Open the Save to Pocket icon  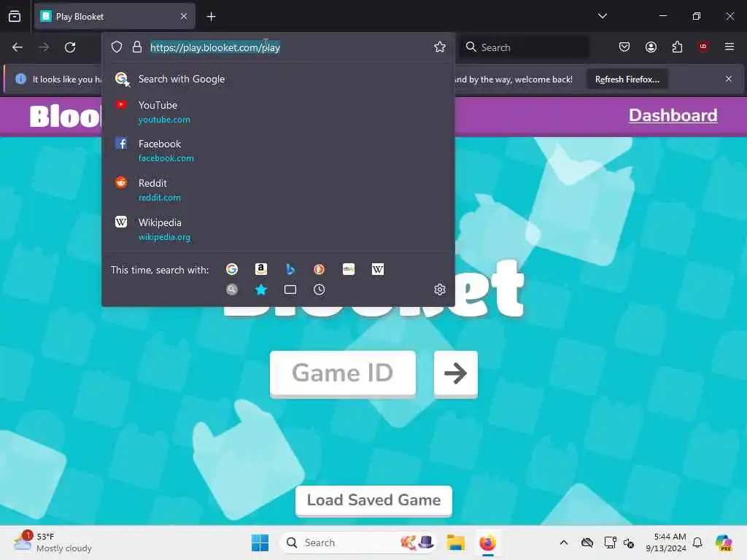point(624,47)
